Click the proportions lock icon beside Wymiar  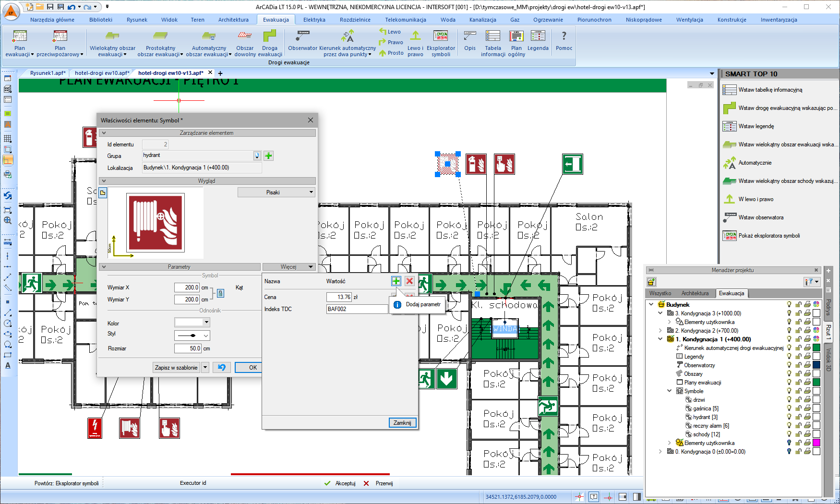click(x=220, y=293)
